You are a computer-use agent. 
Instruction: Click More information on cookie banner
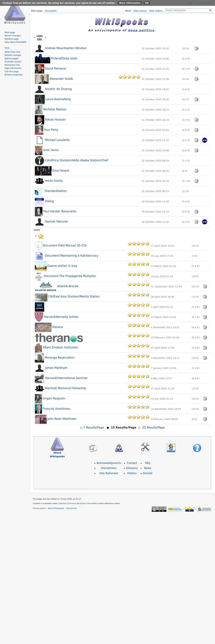130,3
